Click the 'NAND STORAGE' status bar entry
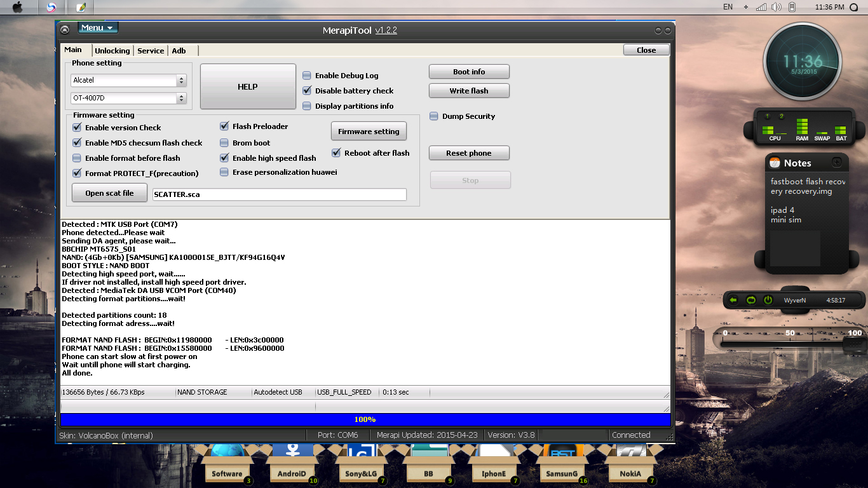This screenshot has height=488, width=868. 202,392
